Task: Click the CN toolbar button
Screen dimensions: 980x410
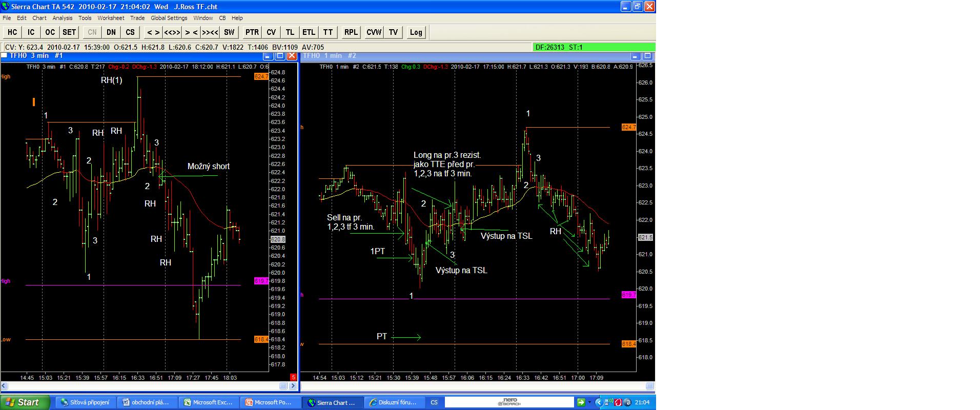Action: (x=92, y=32)
